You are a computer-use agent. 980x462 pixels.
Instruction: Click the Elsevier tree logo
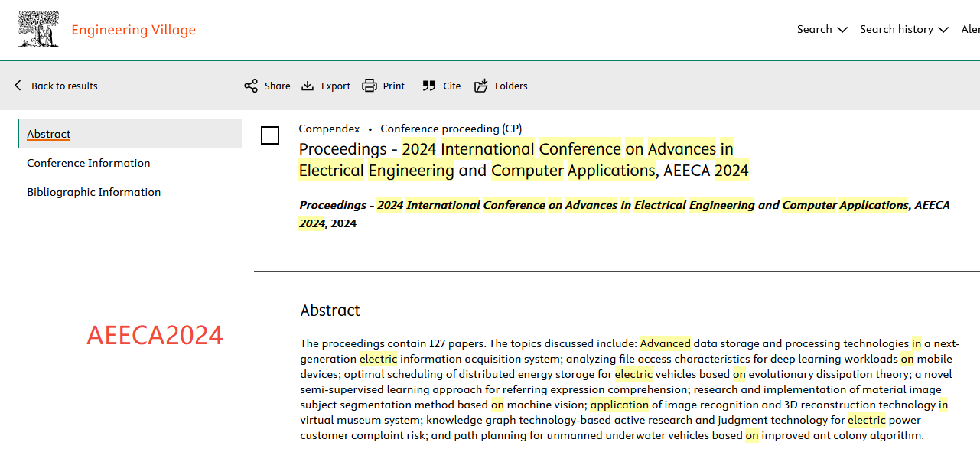38,30
